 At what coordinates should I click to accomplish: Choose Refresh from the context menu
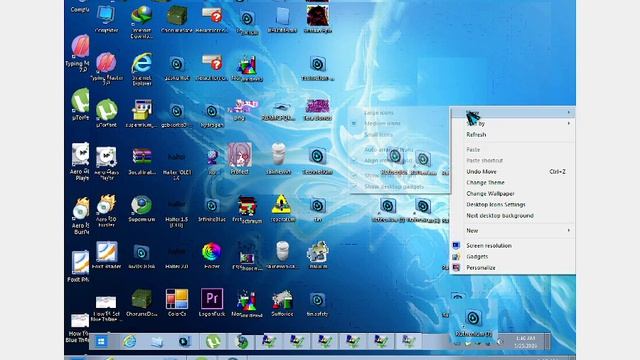[513, 135]
